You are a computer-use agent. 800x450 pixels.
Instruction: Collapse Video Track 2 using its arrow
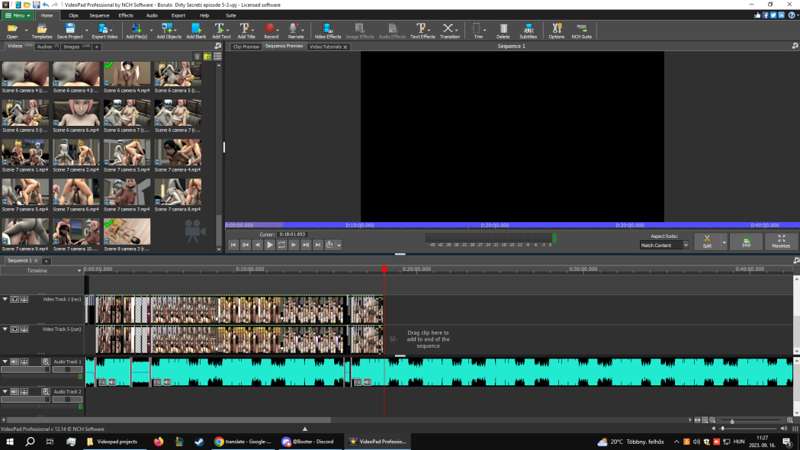(x=5, y=299)
